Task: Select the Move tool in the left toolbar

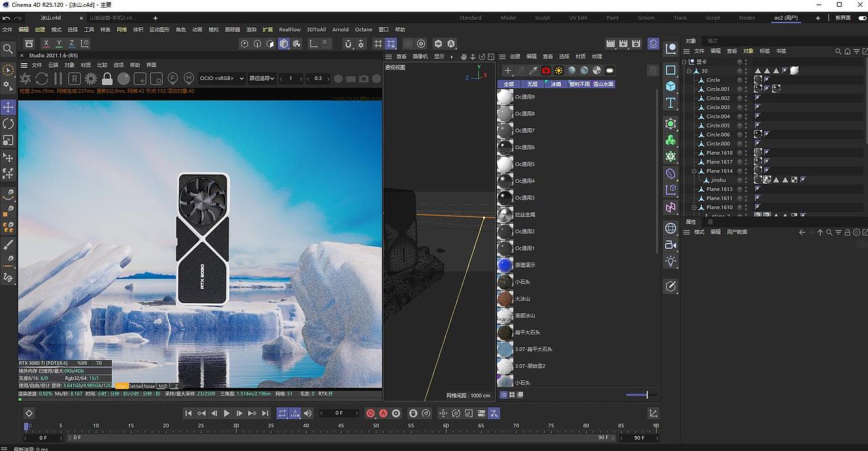Action: tap(9, 107)
